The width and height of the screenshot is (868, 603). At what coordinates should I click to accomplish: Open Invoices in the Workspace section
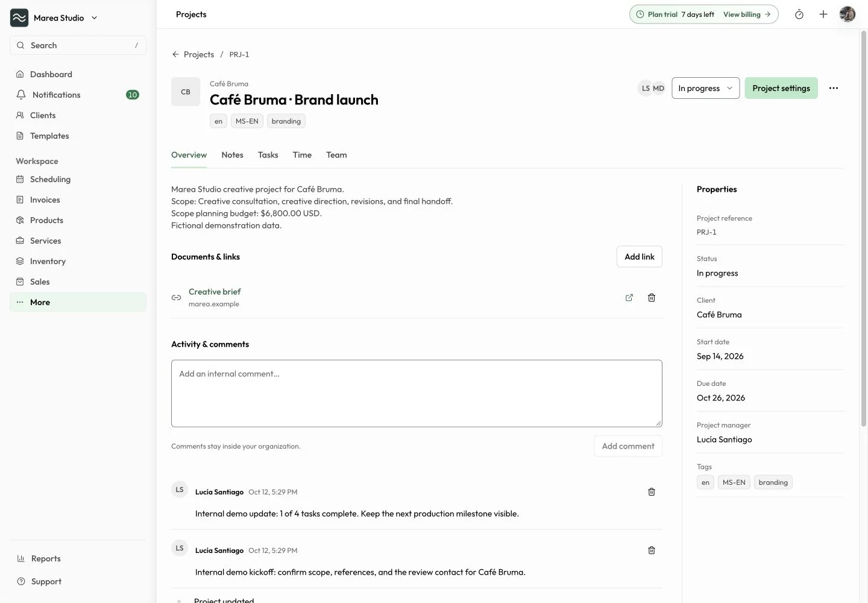(78, 200)
